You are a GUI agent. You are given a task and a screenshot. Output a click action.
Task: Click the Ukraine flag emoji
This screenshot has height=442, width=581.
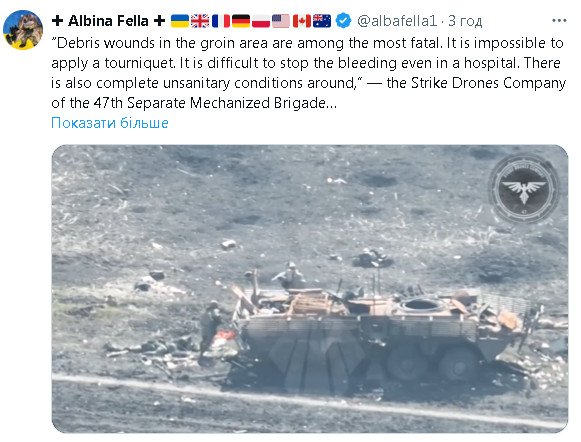pos(180,21)
